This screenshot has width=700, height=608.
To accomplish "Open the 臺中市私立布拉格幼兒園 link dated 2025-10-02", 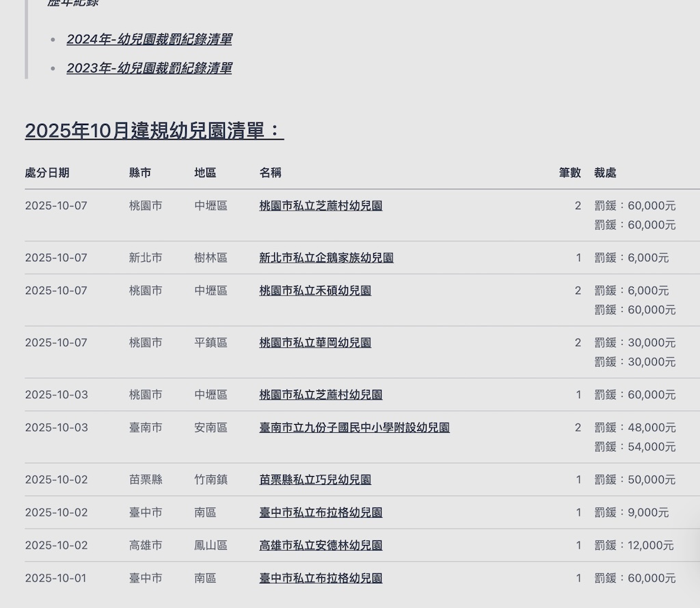I will click(320, 512).
